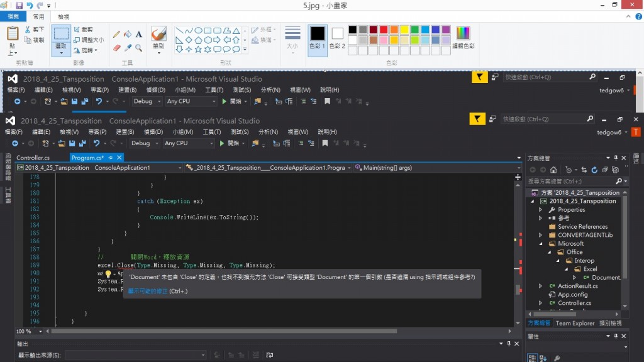Pick the right arrow shape
644x362 pixels.
[217, 40]
